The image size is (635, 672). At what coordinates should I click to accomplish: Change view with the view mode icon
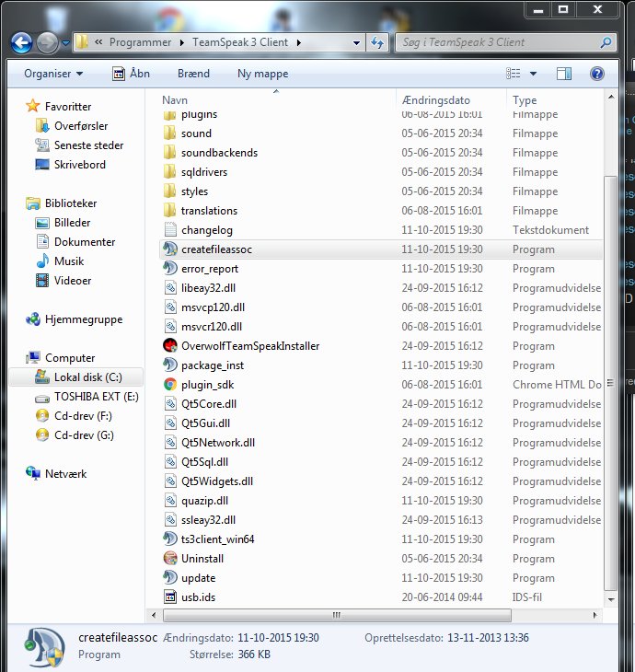[514, 74]
